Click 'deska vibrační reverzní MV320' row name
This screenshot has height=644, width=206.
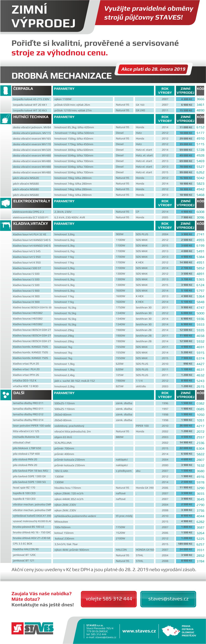coord(32,150)
